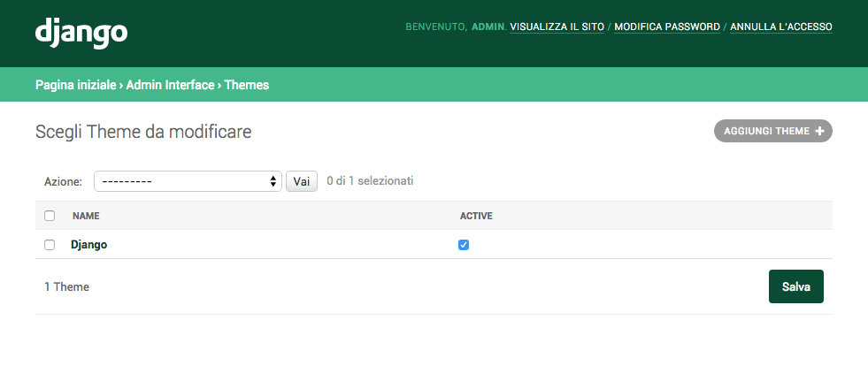Screen dimensions: 868x389
Task: Click the '0 di 1 selezionati' counter text
Action: click(370, 181)
